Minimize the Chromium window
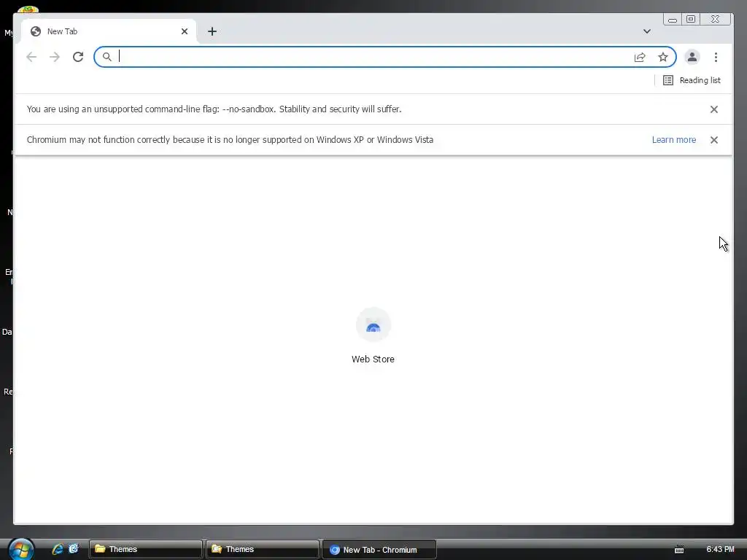Viewport: 747px width, 560px height. click(x=672, y=19)
